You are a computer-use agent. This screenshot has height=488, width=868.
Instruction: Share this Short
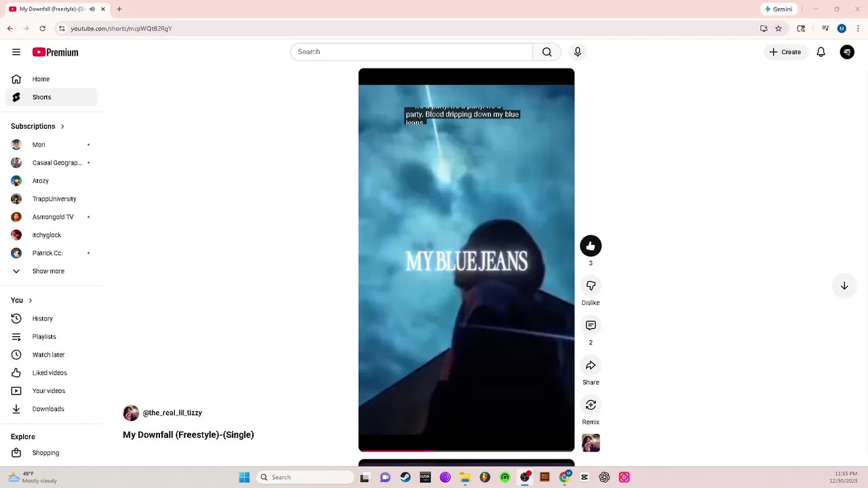click(x=591, y=365)
